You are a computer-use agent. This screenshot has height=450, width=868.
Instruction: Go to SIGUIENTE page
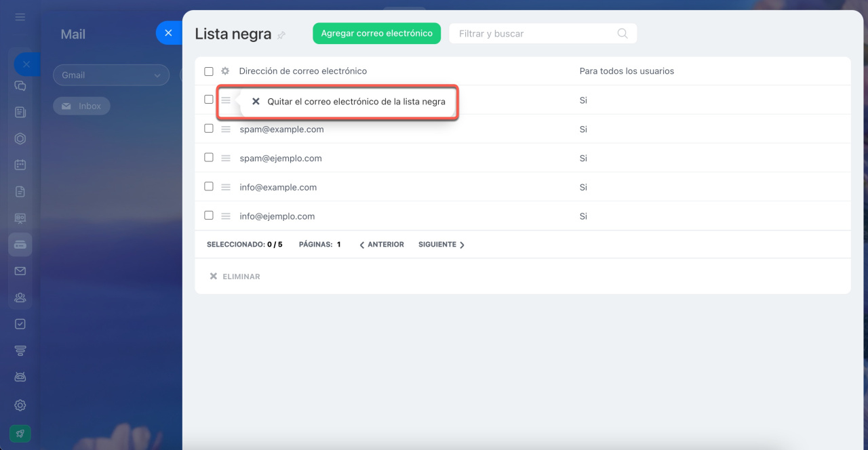[441, 245]
